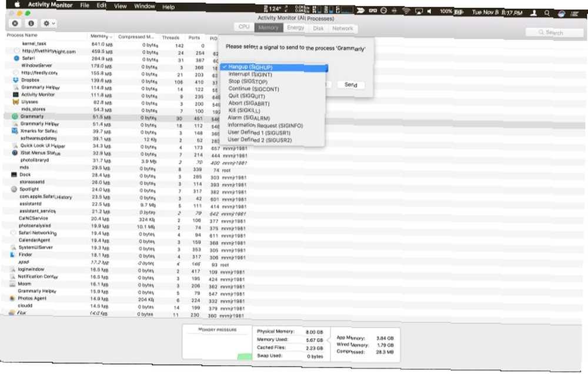Click the Spotlight process icon

[x=14, y=189]
